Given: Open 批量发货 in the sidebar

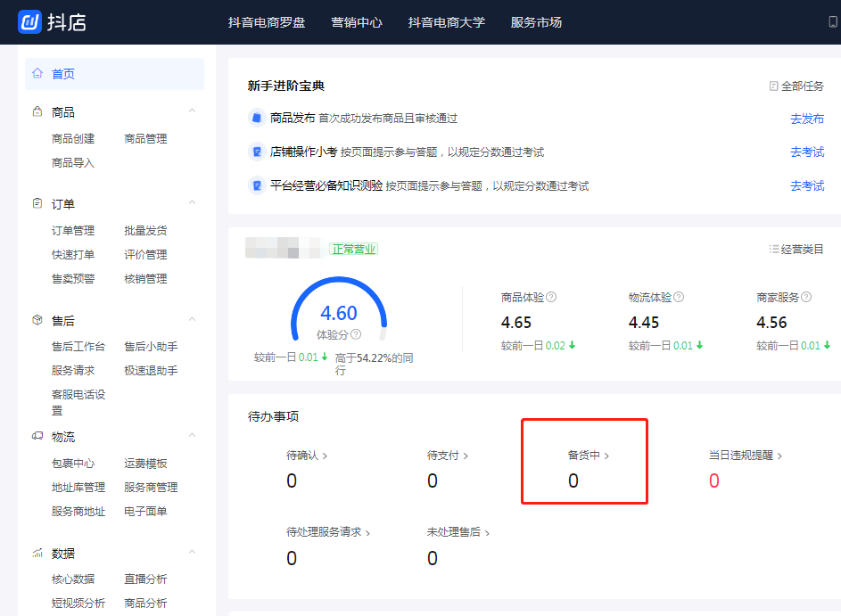Looking at the screenshot, I should click(145, 231).
